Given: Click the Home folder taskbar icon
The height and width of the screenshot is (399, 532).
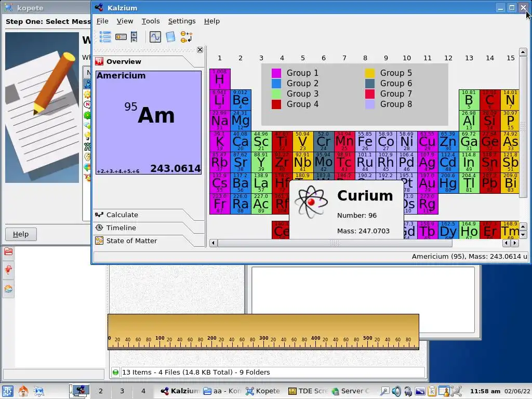Looking at the screenshot, I should [23, 391].
